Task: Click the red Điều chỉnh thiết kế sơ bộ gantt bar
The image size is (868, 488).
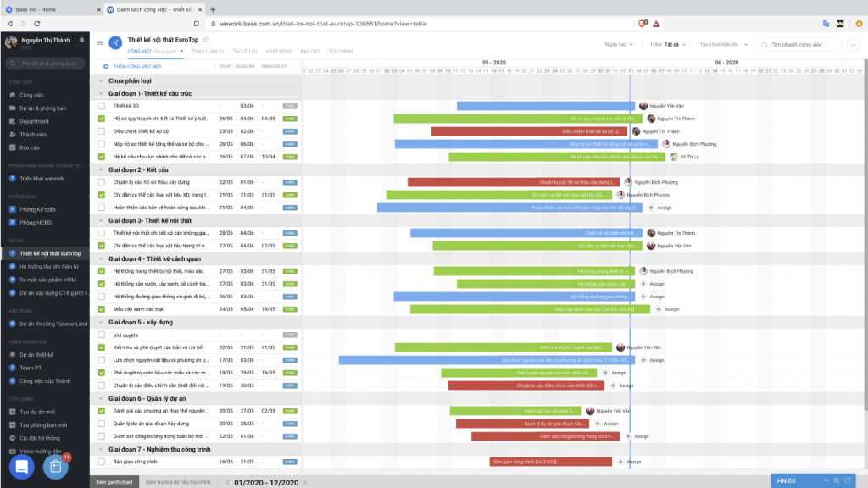Action: tap(529, 131)
